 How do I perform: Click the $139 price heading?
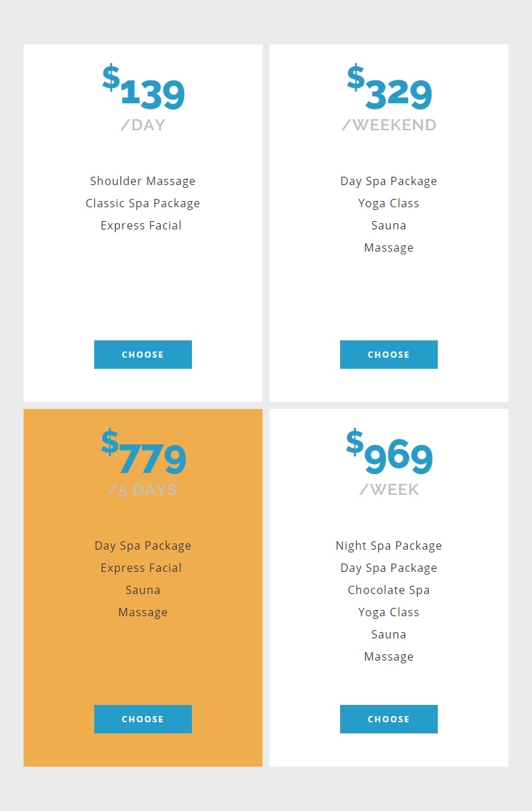coord(143,87)
